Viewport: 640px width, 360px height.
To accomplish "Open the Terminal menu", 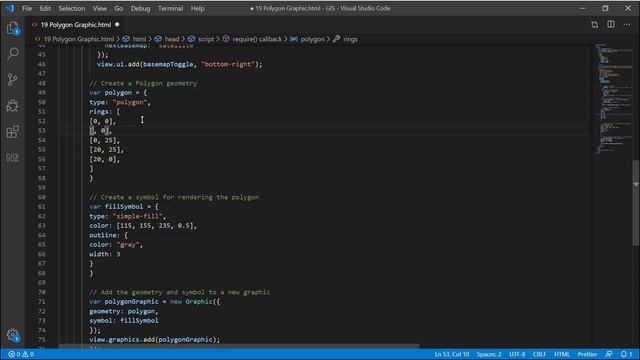I will pos(170,8).
